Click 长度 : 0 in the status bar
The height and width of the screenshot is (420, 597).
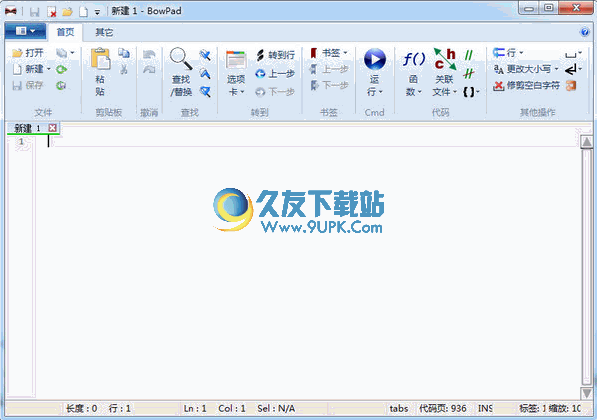coord(81,409)
